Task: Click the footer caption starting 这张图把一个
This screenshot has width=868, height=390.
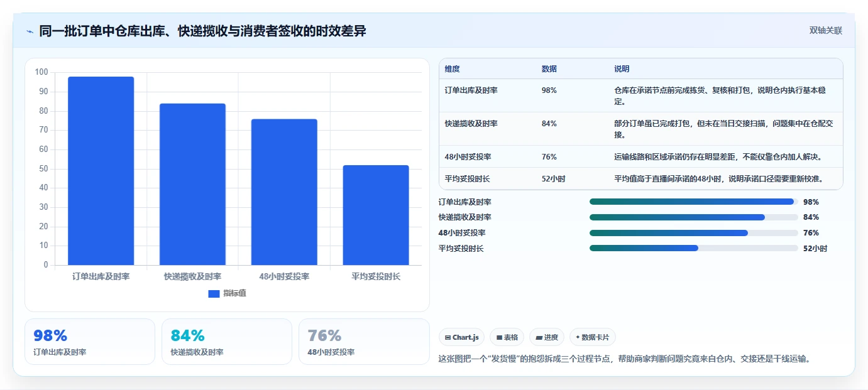Action: (x=625, y=359)
